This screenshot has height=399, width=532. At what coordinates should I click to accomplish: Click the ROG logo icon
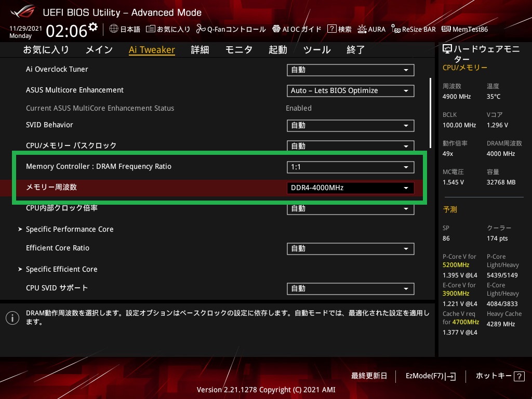[22, 12]
